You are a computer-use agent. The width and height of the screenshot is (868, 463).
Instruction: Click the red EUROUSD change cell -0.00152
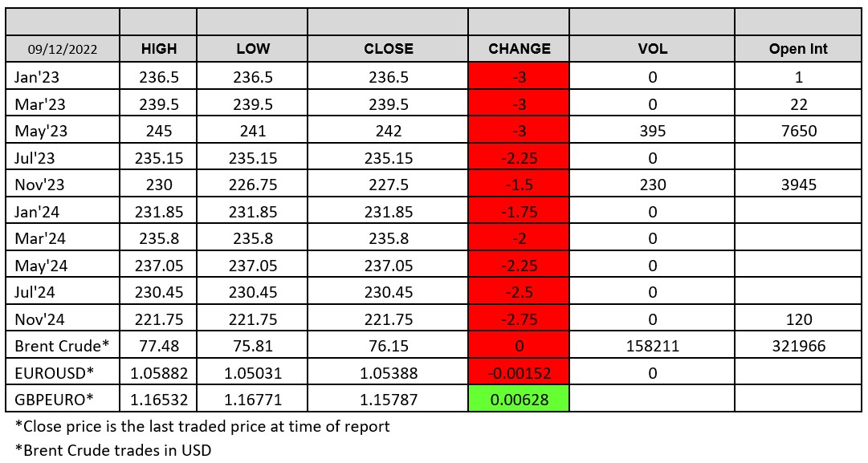519,372
